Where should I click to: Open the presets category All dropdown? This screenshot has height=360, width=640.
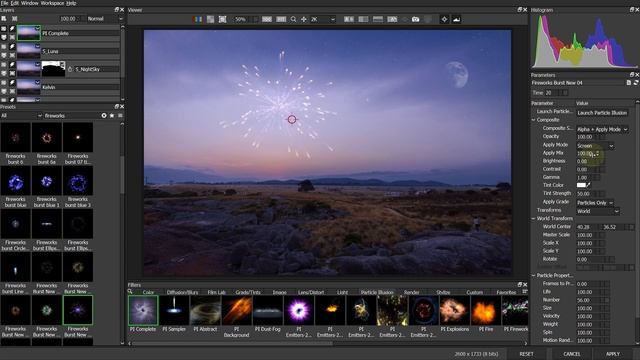[x=21, y=116]
